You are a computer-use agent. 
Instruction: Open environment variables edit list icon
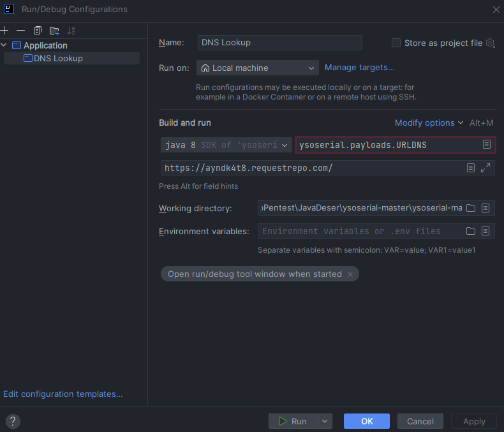click(x=485, y=231)
